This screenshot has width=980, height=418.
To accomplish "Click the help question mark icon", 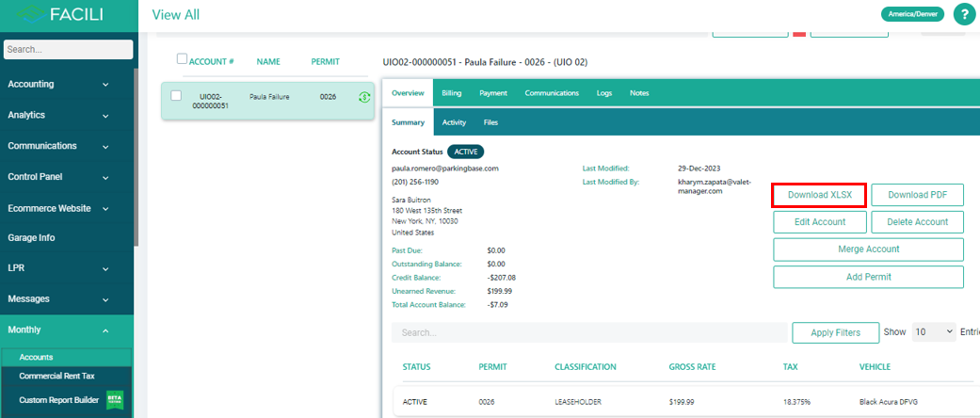I will coord(965,14).
